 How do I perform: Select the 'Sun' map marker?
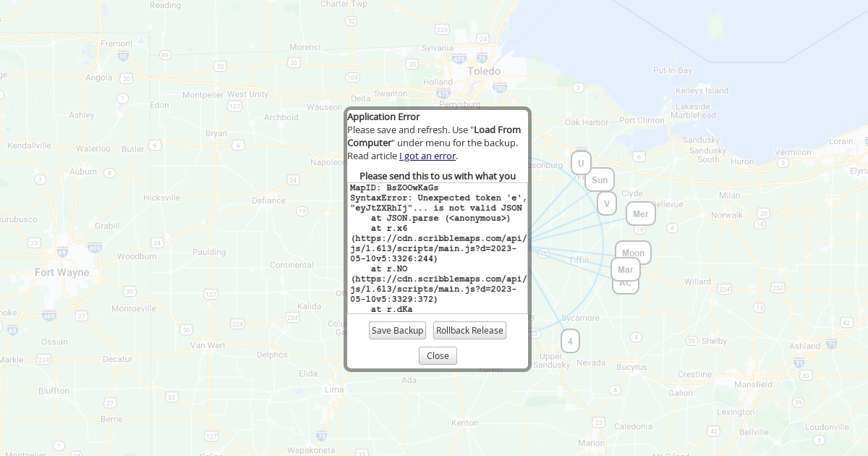point(599,180)
